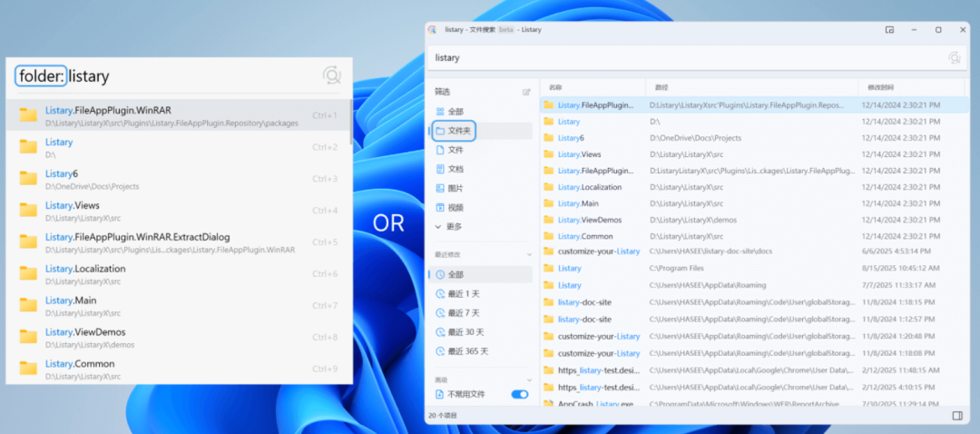Image resolution: width=980 pixels, height=434 pixels.
Task: Click the folder icon of Listary.Common in the popup
Action: [x=28, y=369]
